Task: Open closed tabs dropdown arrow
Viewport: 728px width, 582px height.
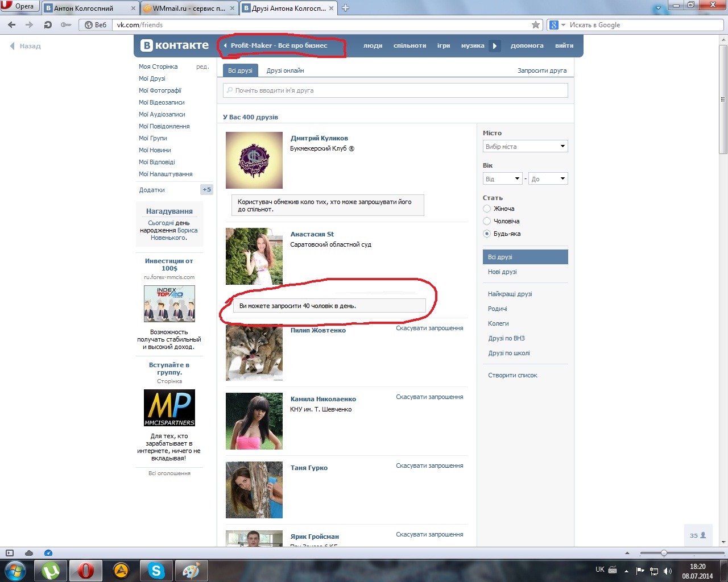Action: [x=659, y=8]
